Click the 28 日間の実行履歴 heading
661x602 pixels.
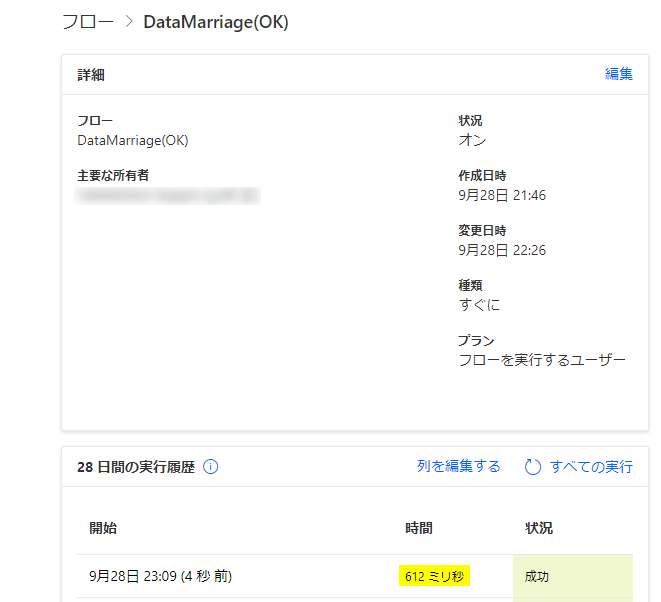pyautogui.click(x=136, y=467)
